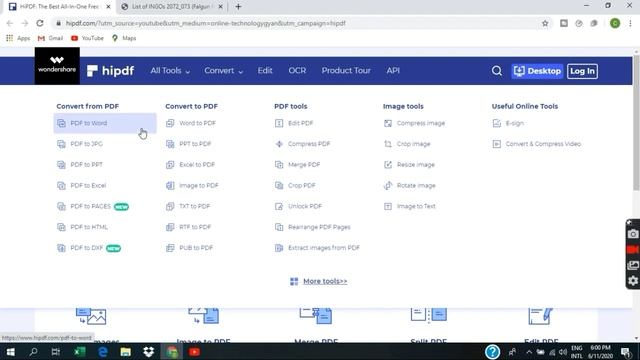Click the More tools>> link

pyautogui.click(x=325, y=281)
